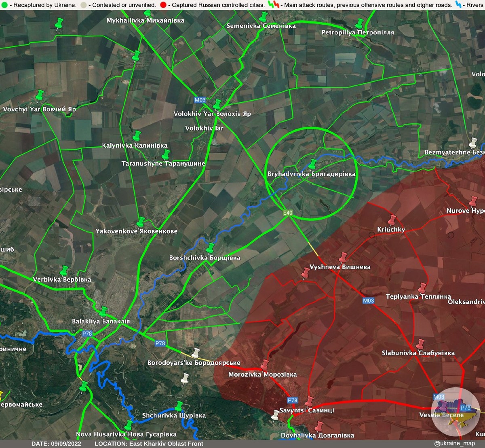
Task: Click the red pin at Morozivka
Action: click(265, 365)
